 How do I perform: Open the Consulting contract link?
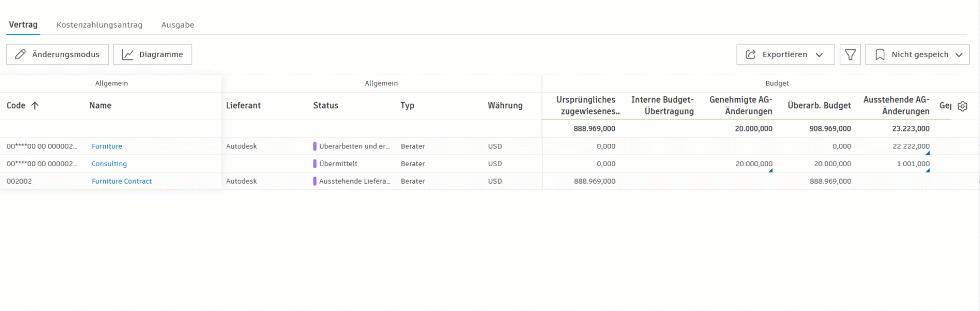[109, 164]
